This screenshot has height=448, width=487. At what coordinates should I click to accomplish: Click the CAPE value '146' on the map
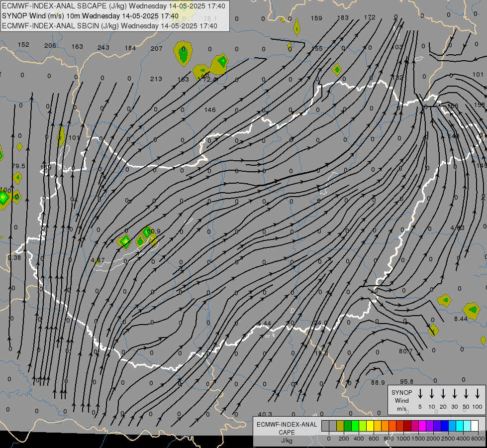(x=210, y=110)
